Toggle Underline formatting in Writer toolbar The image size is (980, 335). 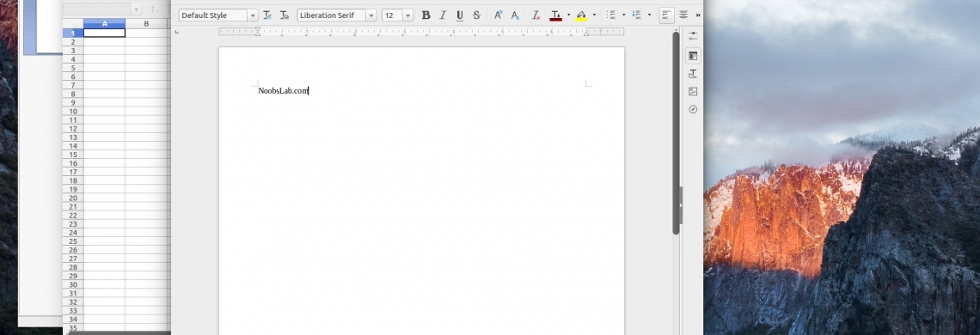point(459,15)
